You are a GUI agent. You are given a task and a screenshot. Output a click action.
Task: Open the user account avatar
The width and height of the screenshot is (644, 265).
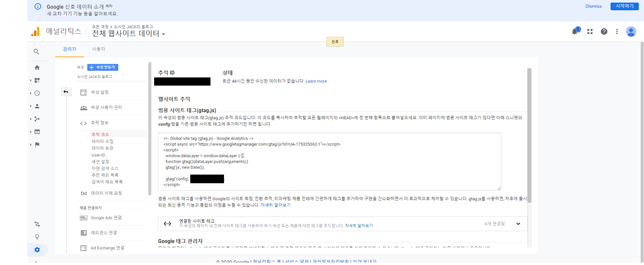coord(631,32)
